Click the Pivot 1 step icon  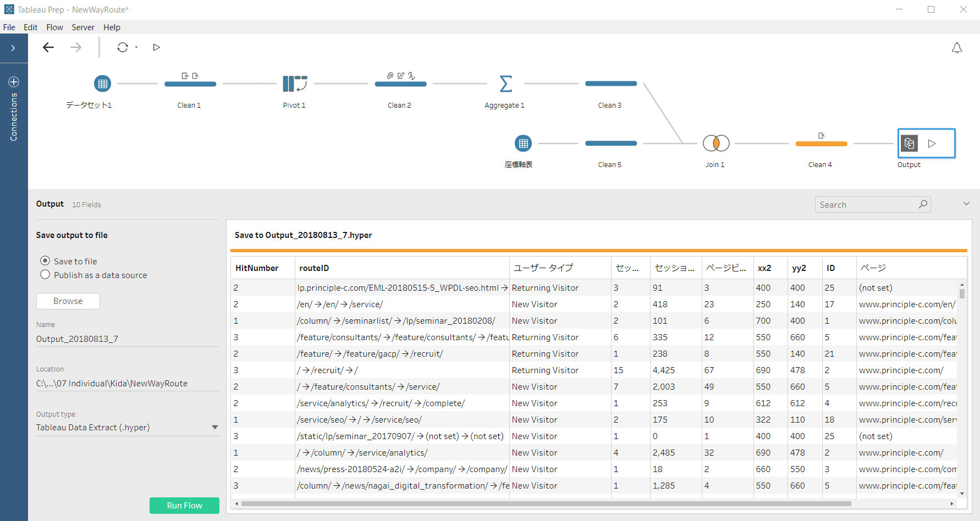coord(294,84)
